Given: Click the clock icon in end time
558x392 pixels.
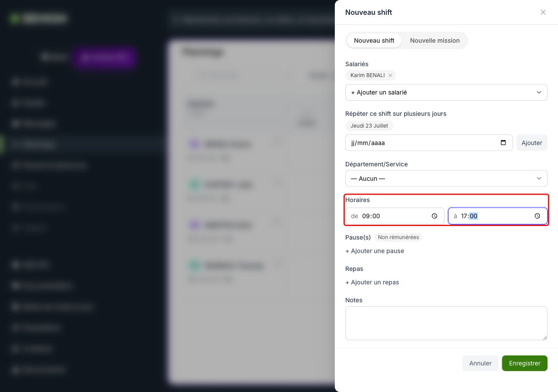Looking at the screenshot, I should click(538, 216).
